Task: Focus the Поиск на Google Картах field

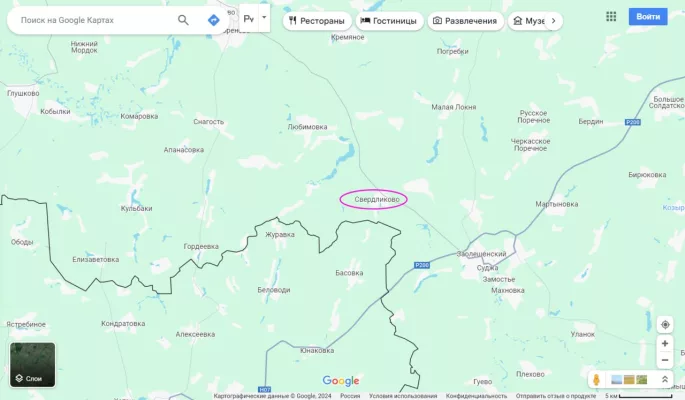Action: pyautogui.click(x=94, y=20)
